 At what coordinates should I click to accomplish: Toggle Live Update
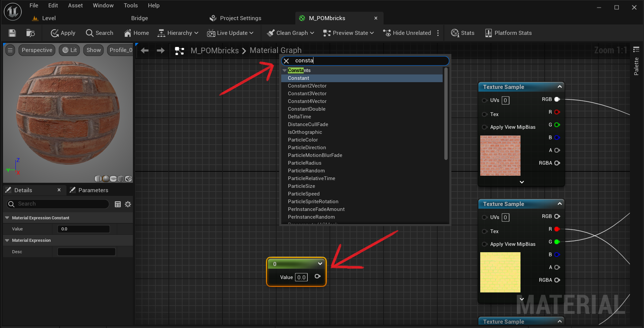pyautogui.click(x=231, y=33)
